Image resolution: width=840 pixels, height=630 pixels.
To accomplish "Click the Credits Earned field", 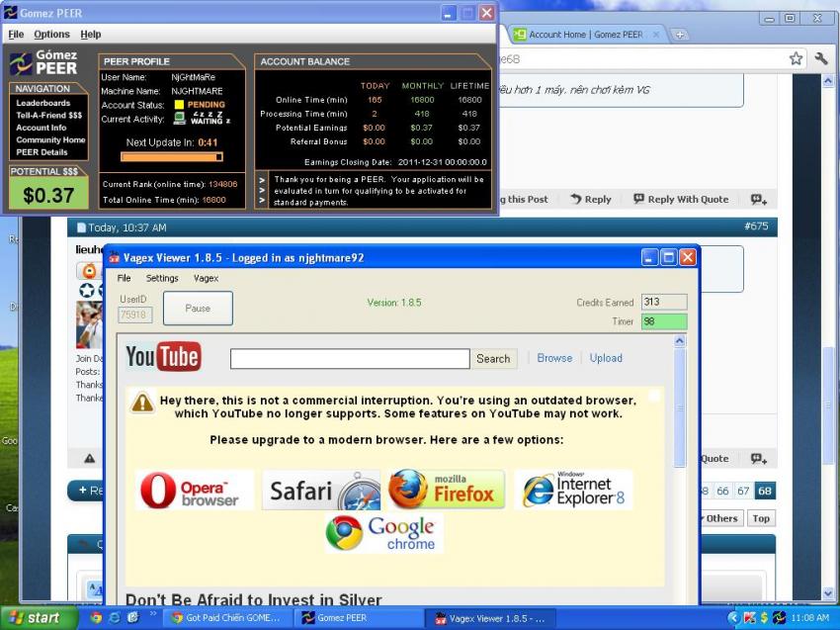I will pyautogui.click(x=664, y=302).
